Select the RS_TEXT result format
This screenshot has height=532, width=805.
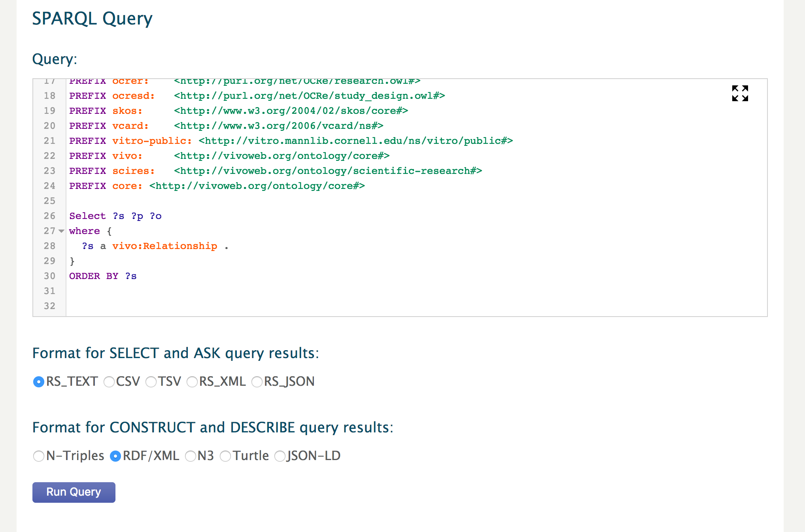(39, 382)
